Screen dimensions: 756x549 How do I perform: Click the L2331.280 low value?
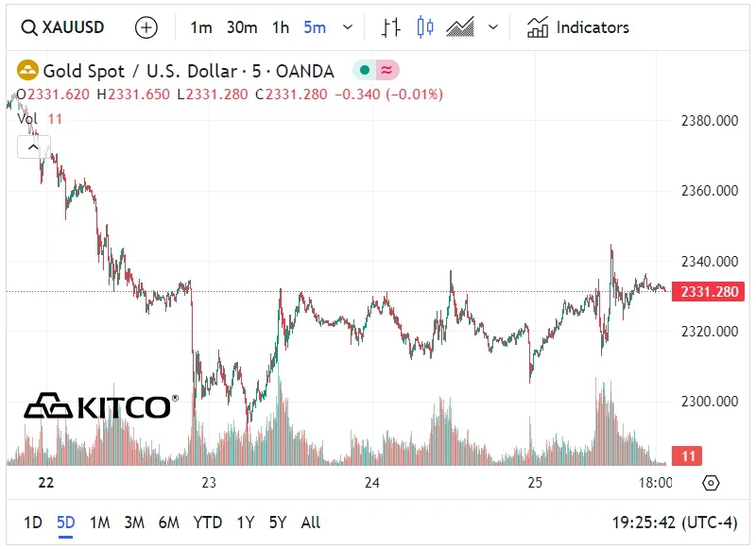point(212,94)
